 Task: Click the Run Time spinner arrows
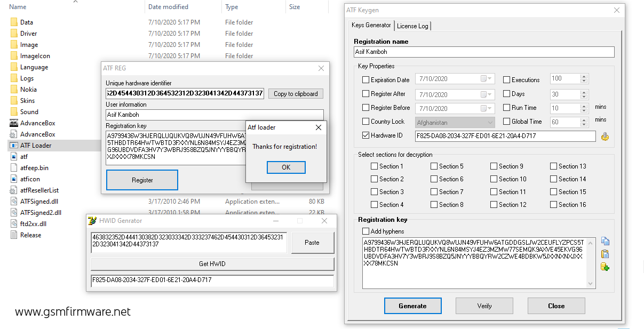[584, 108]
